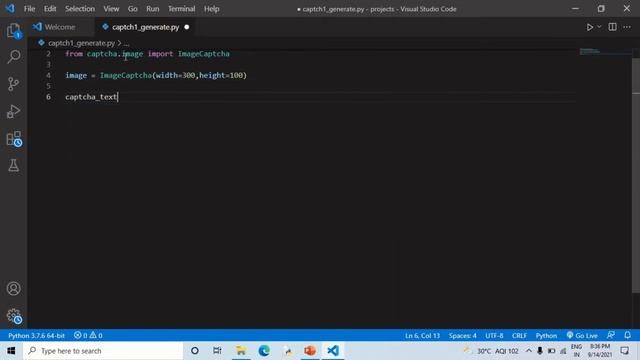Open the Testing flask view

[13, 165]
